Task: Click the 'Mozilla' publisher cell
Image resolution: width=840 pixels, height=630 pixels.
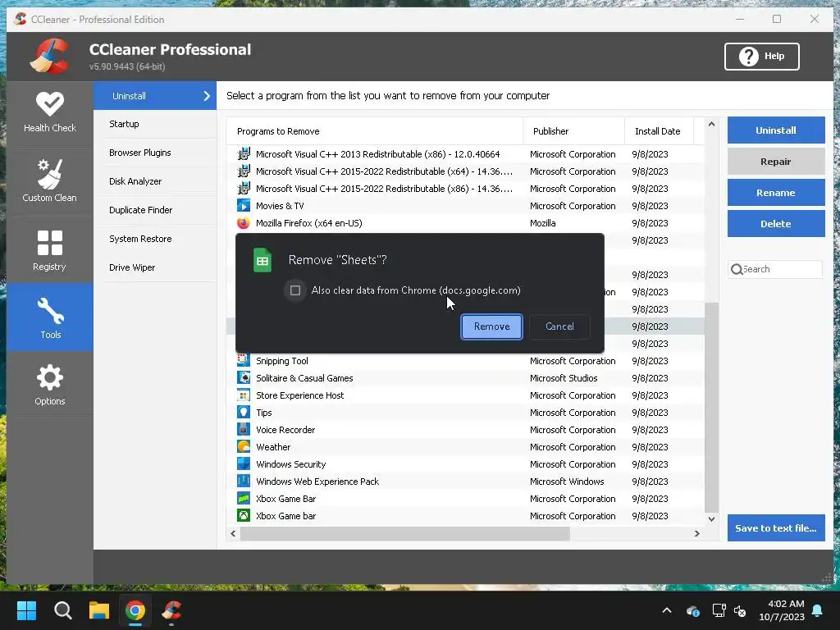Action: (x=543, y=223)
